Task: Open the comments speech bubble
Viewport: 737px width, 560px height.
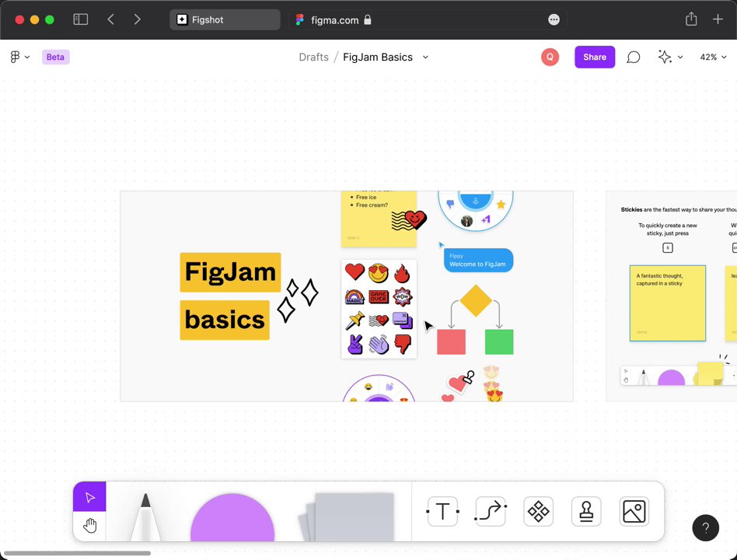Action: [x=633, y=57]
